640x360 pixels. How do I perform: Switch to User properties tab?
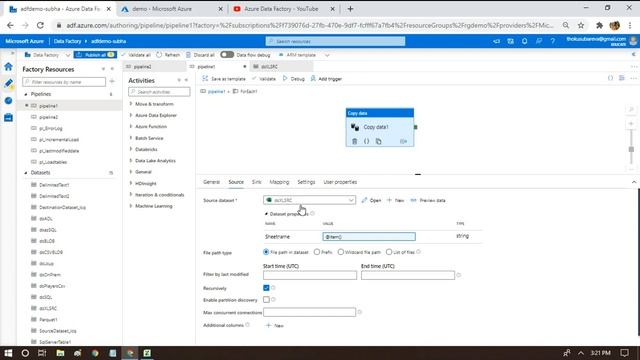click(x=340, y=182)
